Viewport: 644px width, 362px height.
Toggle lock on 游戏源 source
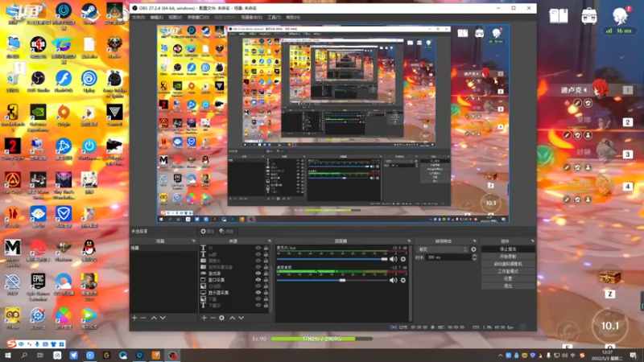[266, 273]
